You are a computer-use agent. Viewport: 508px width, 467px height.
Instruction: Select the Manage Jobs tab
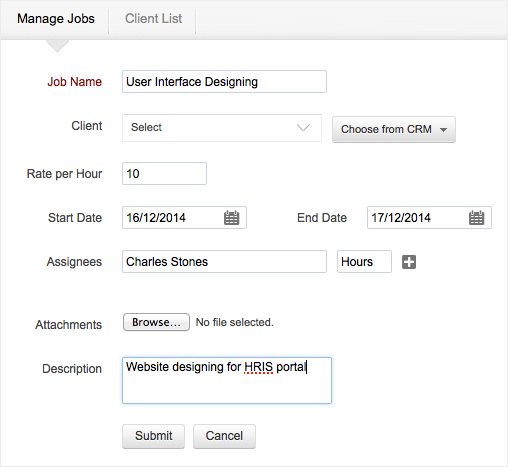(56, 18)
